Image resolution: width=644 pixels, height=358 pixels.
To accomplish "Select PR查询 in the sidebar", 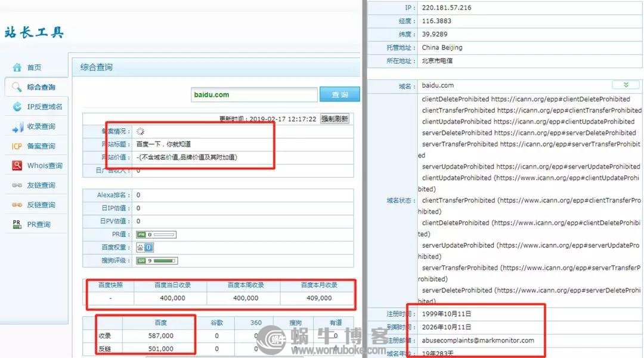I will pos(39,224).
